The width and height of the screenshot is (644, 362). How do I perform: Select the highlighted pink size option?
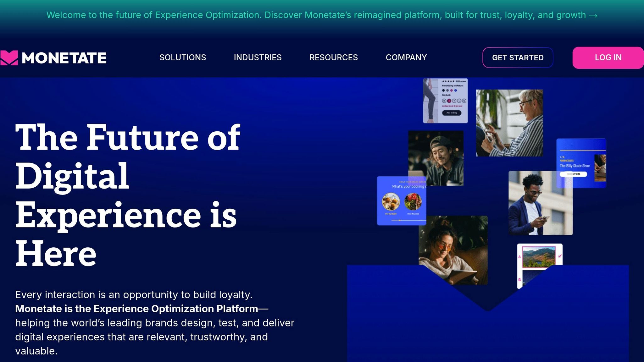click(449, 101)
